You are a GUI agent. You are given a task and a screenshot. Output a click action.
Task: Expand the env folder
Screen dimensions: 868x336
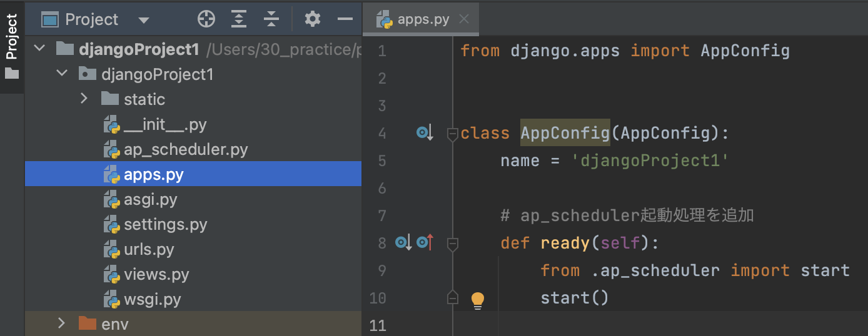(x=61, y=324)
